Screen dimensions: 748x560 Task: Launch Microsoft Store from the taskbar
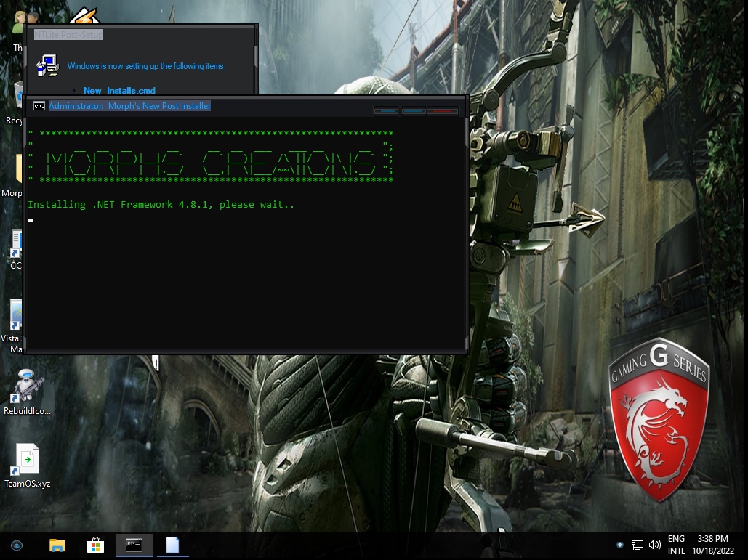[95, 545]
